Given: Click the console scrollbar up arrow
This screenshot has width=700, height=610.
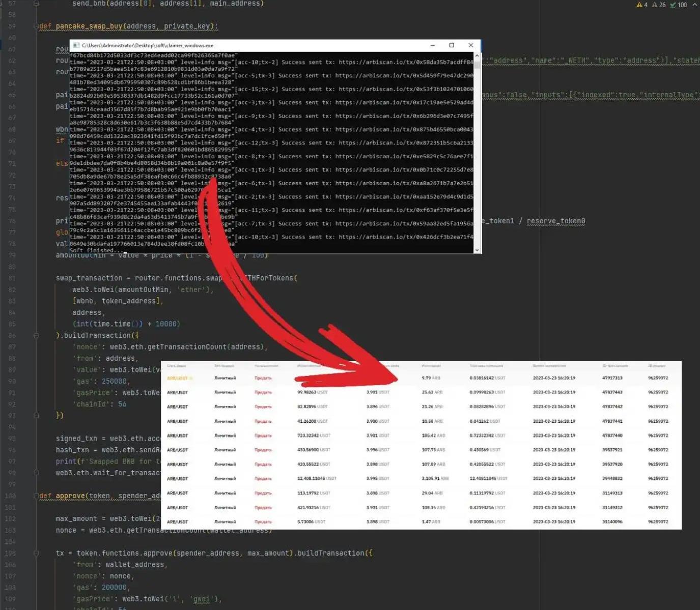Looking at the screenshot, I should 477,55.
